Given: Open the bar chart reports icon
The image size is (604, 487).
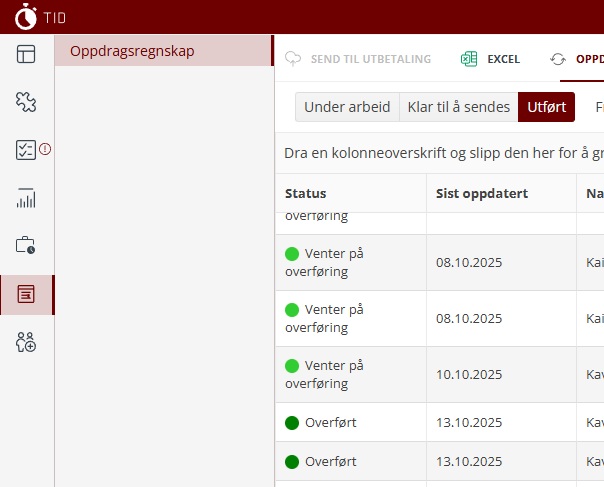Looking at the screenshot, I should (26, 198).
